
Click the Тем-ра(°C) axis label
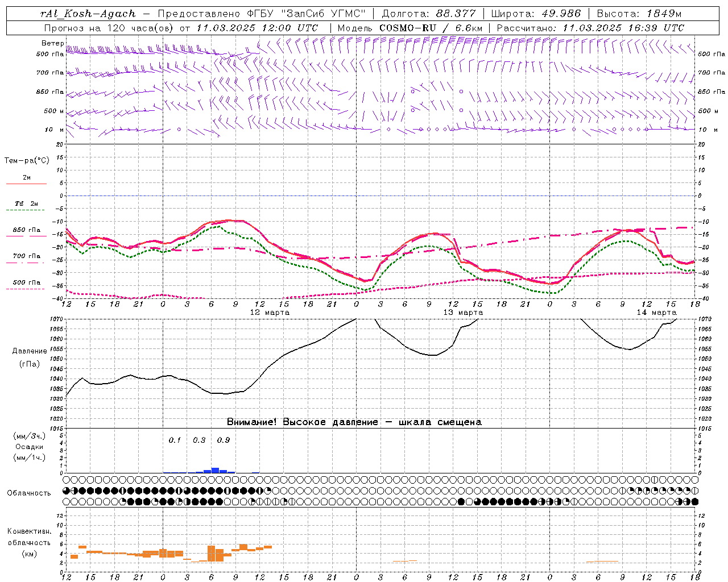(27, 161)
